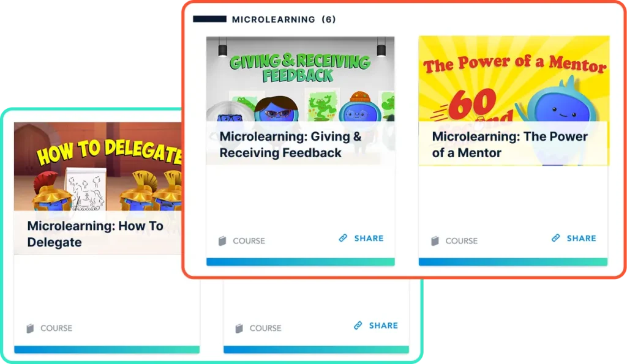This screenshot has width=627, height=364.
Task: Click The Power of a Mentor thumbnail image
Action: click(x=514, y=79)
